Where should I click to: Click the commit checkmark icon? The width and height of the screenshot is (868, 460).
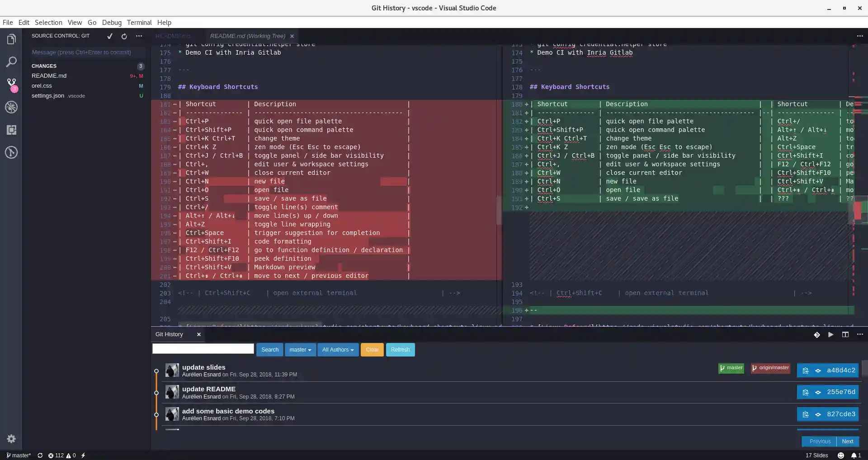coord(109,36)
